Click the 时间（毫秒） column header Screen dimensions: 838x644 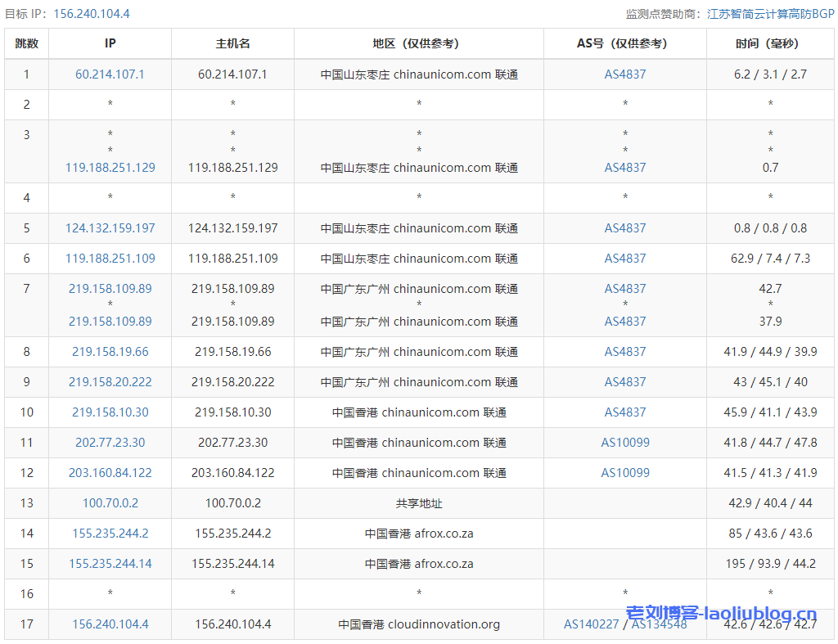point(769,44)
